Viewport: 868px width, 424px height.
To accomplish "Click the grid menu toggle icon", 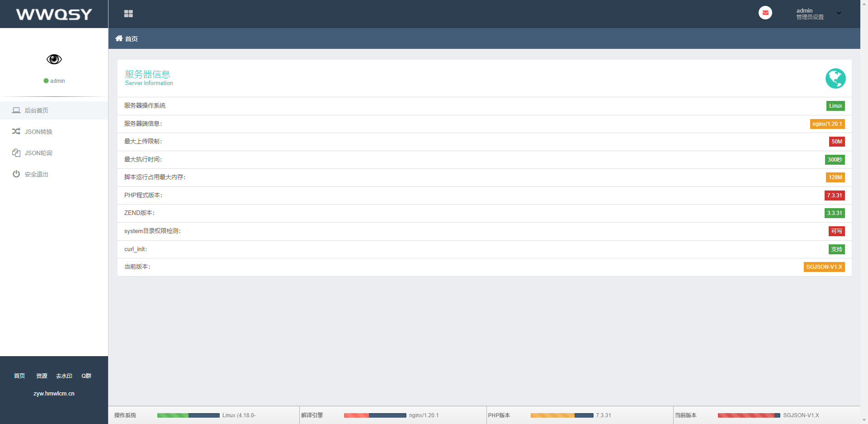I will pyautogui.click(x=128, y=14).
